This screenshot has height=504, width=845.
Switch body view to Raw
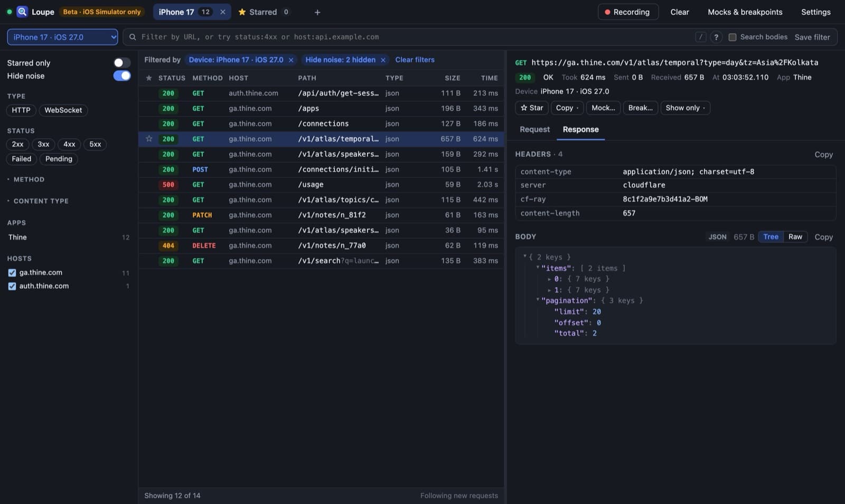coord(795,237)
